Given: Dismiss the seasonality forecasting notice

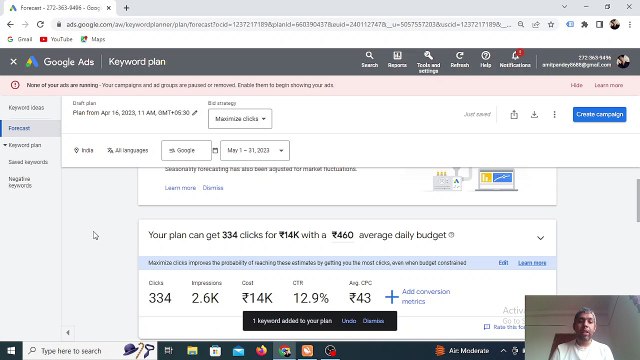Looking at the screenshot, I should pyautogui.click(x=213, y=188).
